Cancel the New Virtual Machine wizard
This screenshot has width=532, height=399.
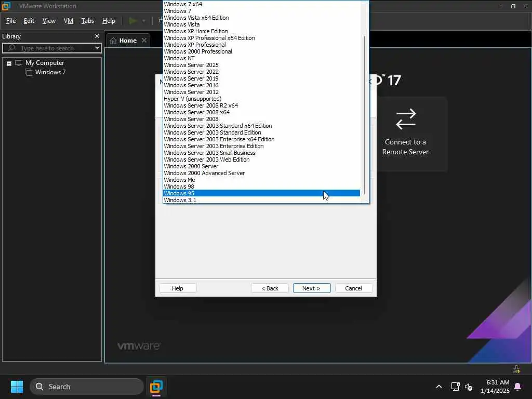click(353, 288)
